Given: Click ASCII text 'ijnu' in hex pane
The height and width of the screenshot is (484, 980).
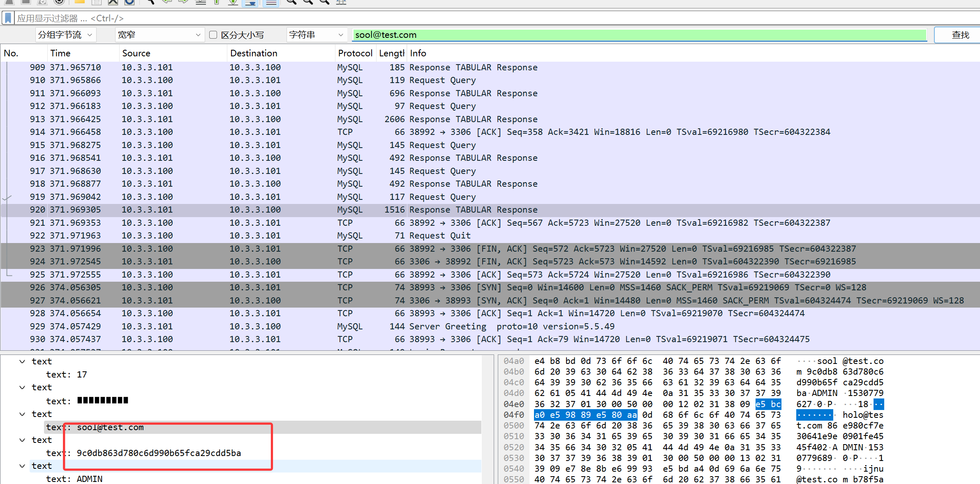Looking at the screenshot, I should coord(873,469).
